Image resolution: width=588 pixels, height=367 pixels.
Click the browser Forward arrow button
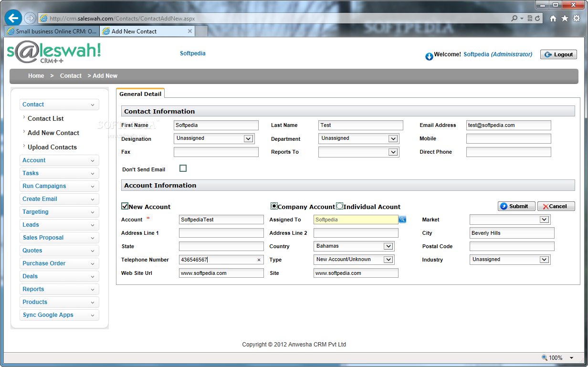click(x=30, y=18)
